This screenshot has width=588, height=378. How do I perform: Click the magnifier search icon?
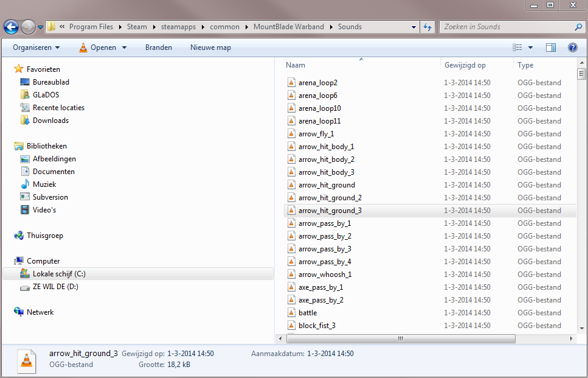579,27
